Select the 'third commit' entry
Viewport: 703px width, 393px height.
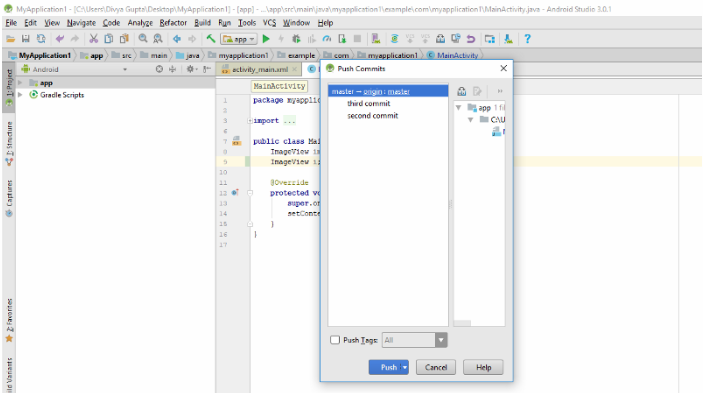[369, 104]
